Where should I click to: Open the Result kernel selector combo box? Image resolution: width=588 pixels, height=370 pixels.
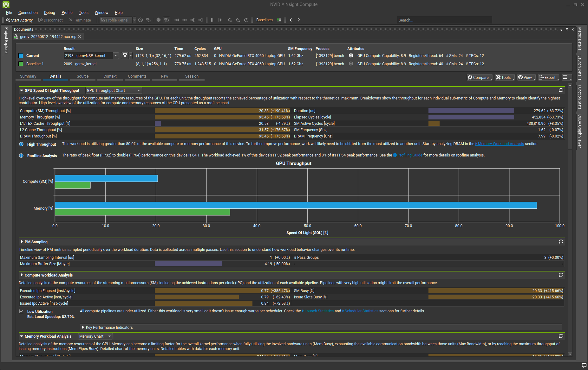point(91,56)
